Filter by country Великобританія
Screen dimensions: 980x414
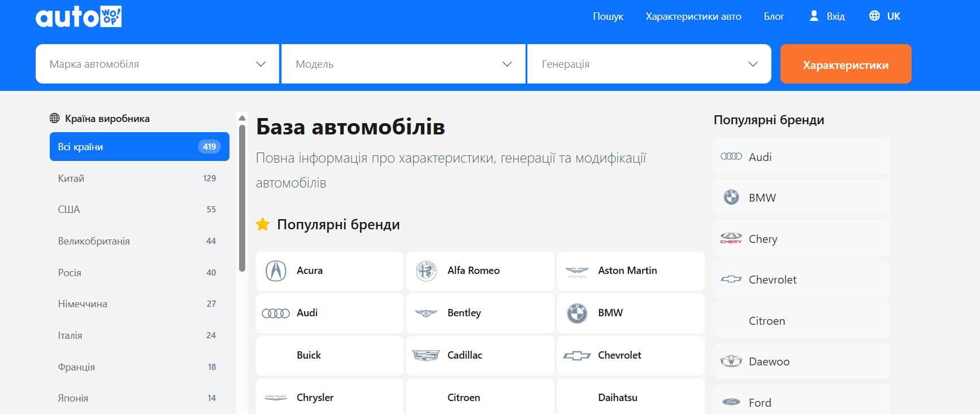140,241
